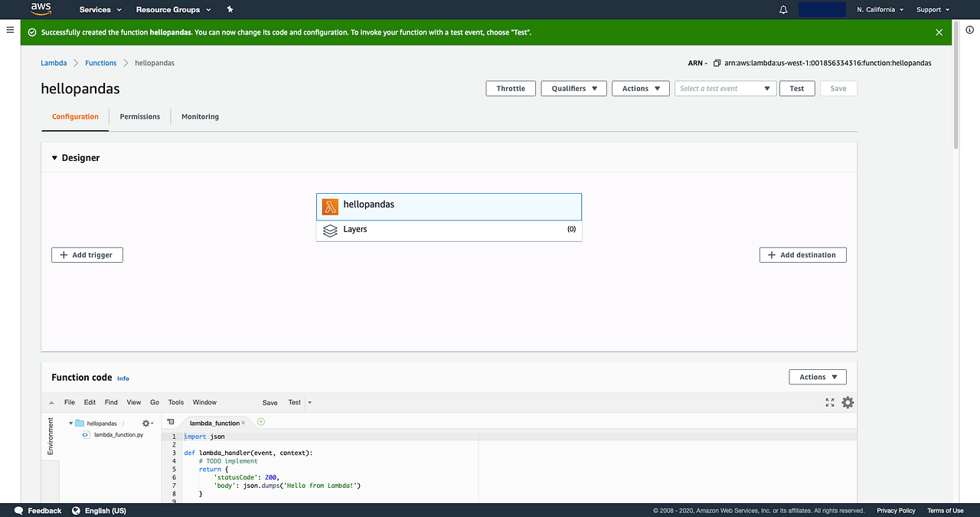Open the Functions breadcrumb link
The width and height of the screenshot is (980, 517).
[100, 63]
